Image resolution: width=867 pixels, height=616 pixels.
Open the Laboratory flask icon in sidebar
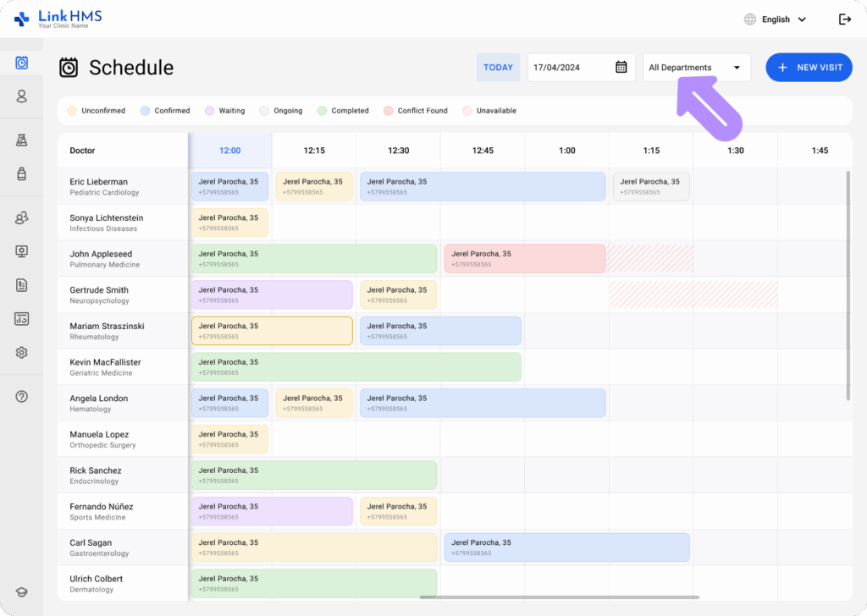[x=22, y=140]
